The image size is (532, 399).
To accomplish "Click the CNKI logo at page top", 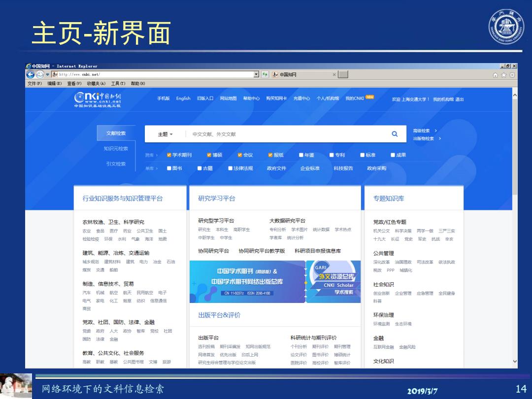I will pyautogui.click(x=98, y=100).
